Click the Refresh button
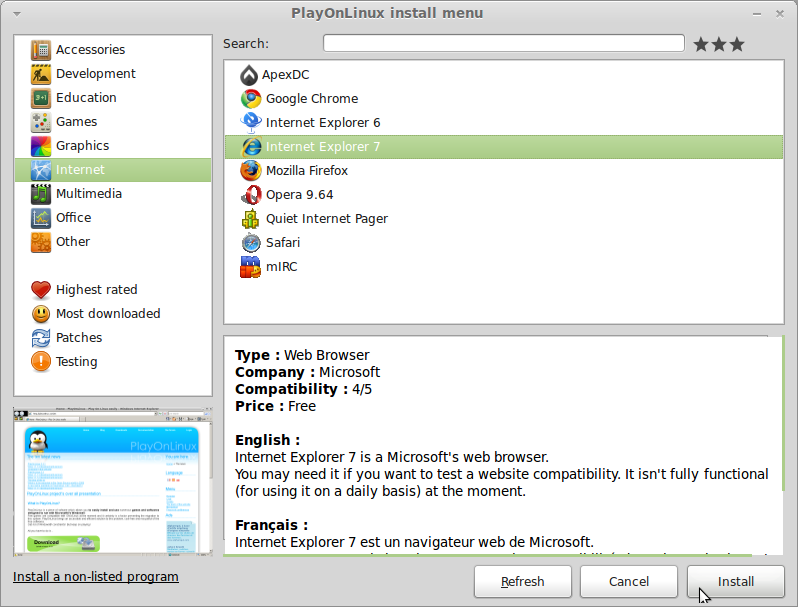 click(x=523, y=582)
